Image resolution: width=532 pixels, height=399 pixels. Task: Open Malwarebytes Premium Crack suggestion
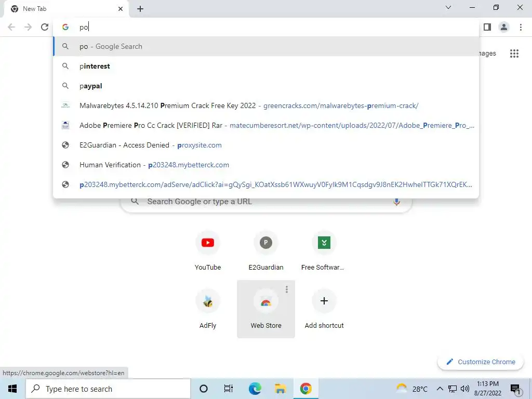(266, 105)
